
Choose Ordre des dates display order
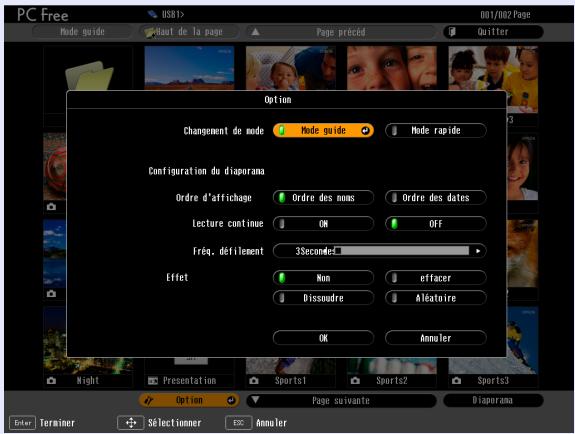pos(436,198)
